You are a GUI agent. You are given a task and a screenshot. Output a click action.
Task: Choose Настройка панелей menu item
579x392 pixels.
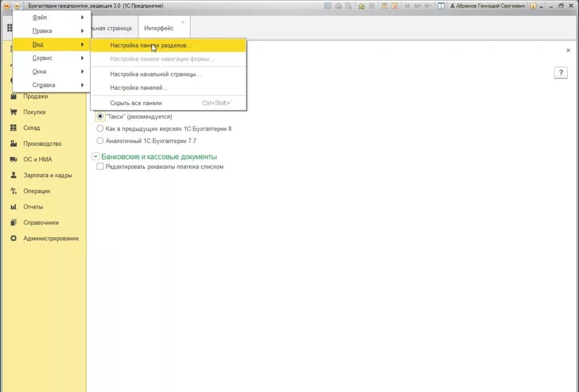pos(168,88)
